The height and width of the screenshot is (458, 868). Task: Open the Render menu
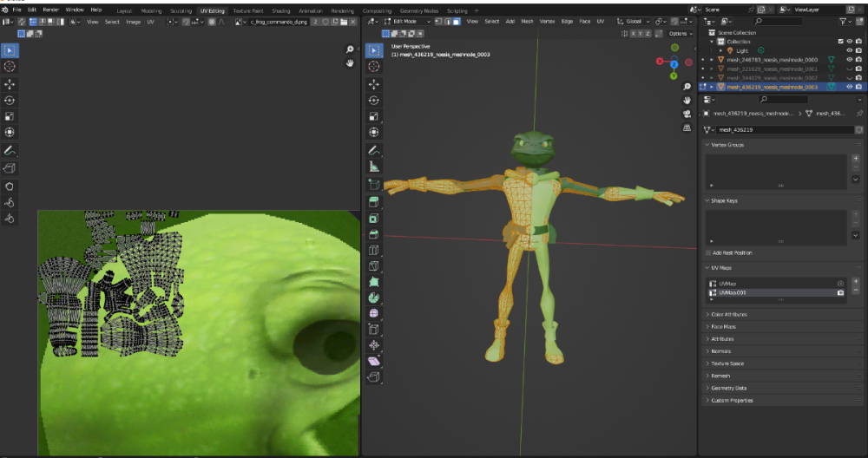point(52,10)
